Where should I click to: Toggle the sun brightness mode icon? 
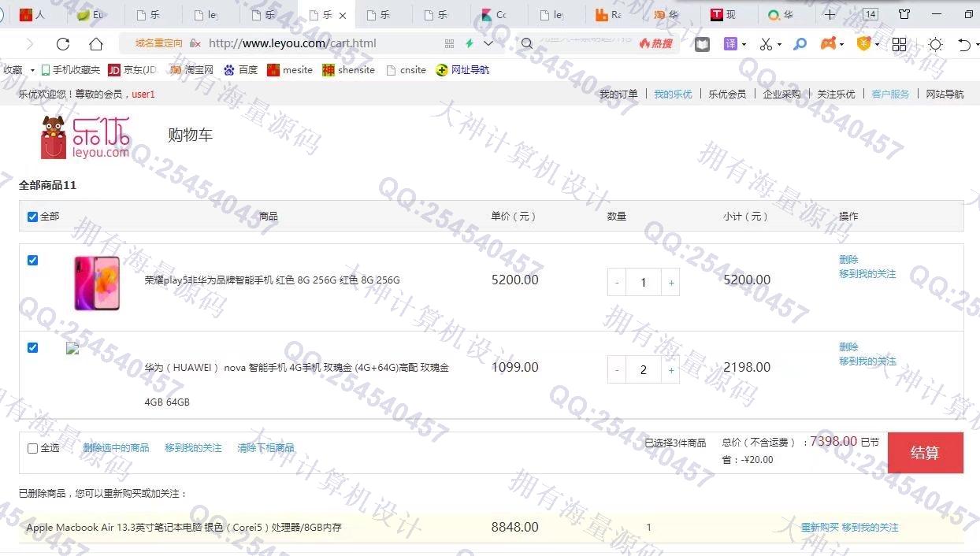(935, 44)
